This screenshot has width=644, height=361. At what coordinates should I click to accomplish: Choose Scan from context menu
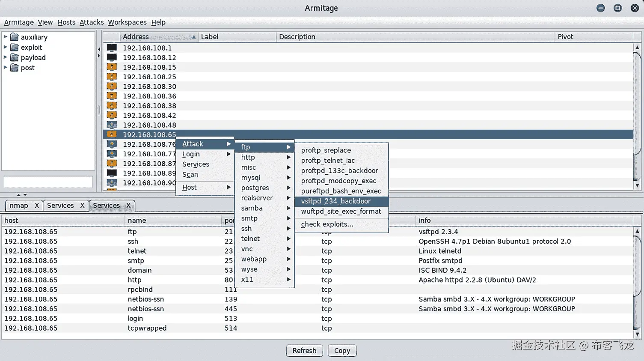[205, 174]
